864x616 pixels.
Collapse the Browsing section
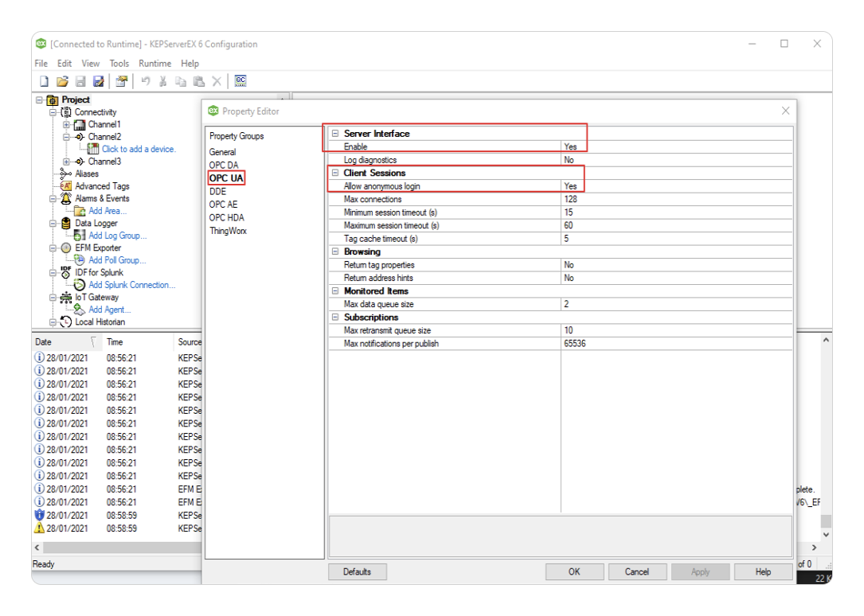click(x=335, y=251)
